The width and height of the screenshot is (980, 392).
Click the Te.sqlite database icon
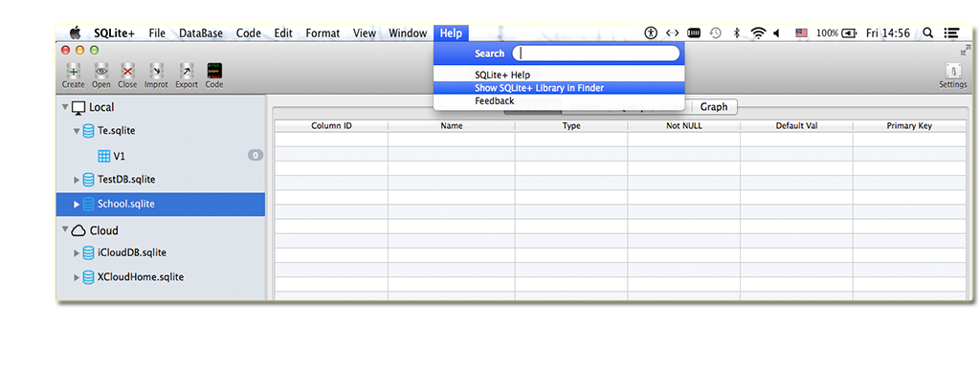click(89, 131)
